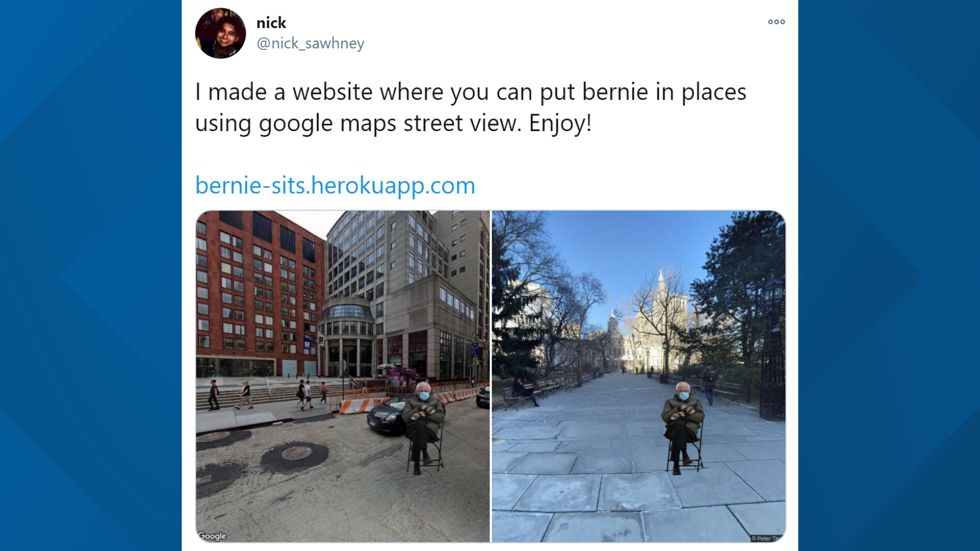The height and width of the screenshot is (551, 980).
Task: Click the Peter copyright credit on right image
Action: (767, 538)
